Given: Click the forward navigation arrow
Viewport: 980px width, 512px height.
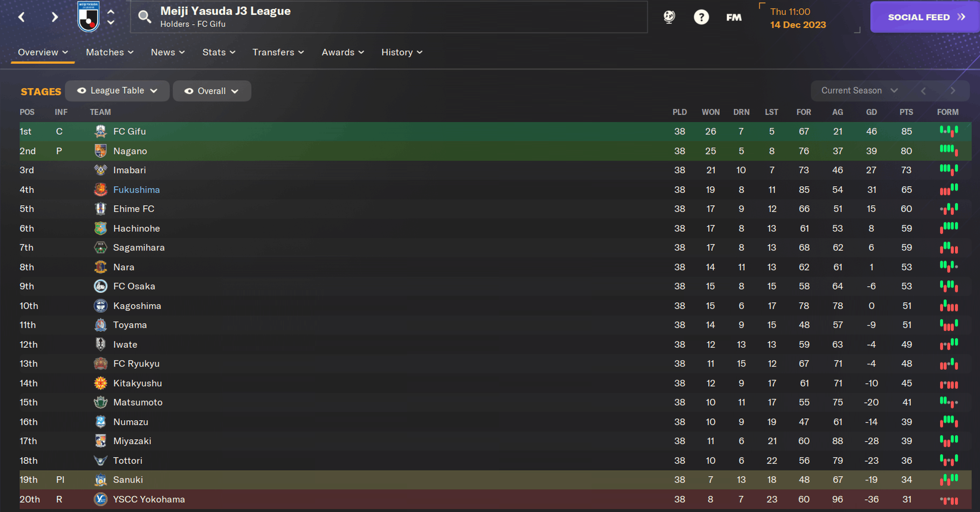Looking at the screenshot, I should (55, 17).
